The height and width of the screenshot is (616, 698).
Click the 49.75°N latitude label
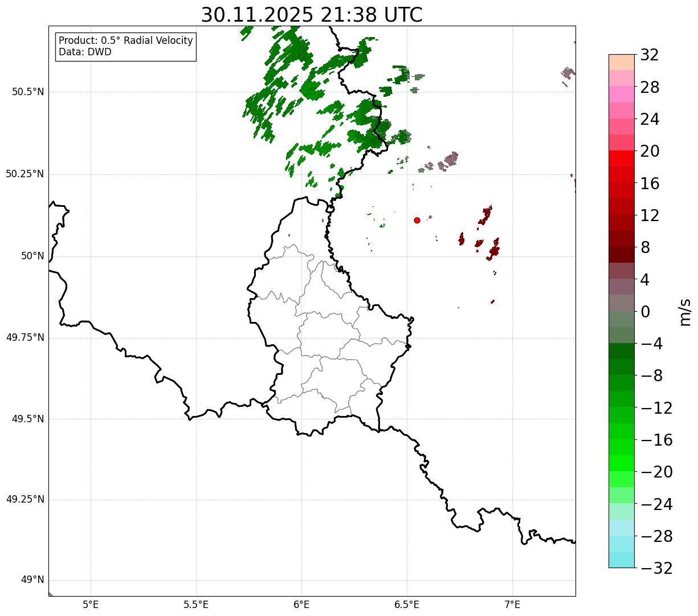pos(25,337)
